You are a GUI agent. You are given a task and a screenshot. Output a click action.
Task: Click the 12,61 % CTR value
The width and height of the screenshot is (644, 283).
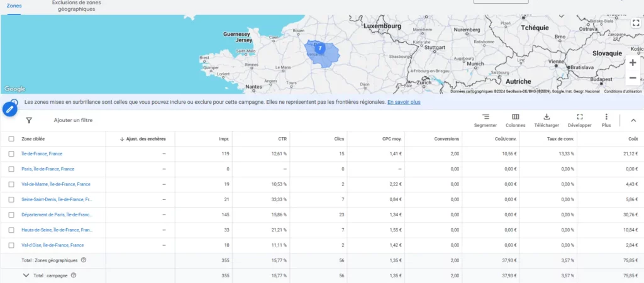pyautogui.click(x=279, y=153)
